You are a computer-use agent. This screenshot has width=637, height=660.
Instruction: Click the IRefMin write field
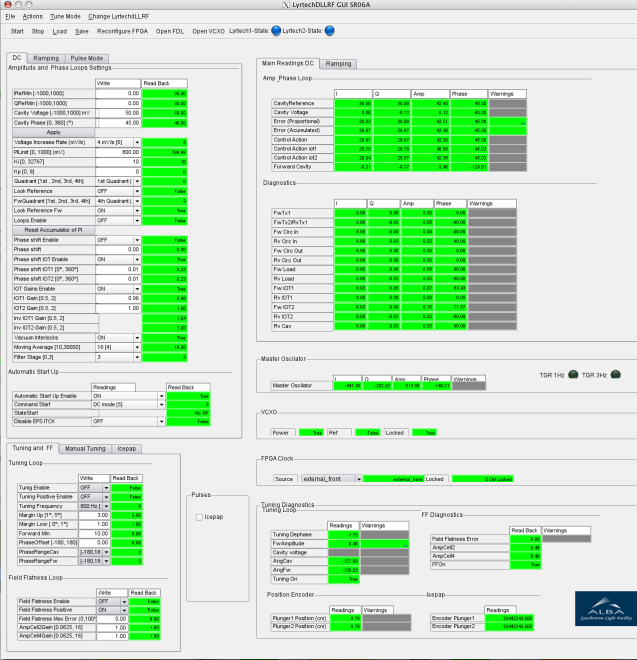(118, 93)
